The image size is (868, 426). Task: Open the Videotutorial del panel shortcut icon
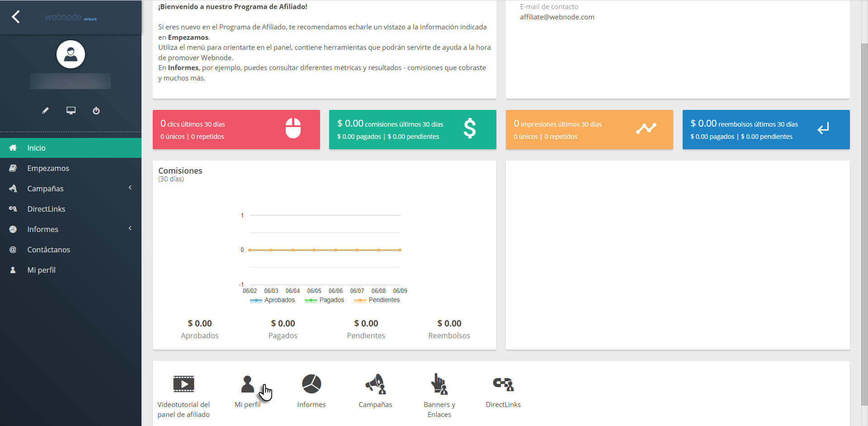[184, 384]
